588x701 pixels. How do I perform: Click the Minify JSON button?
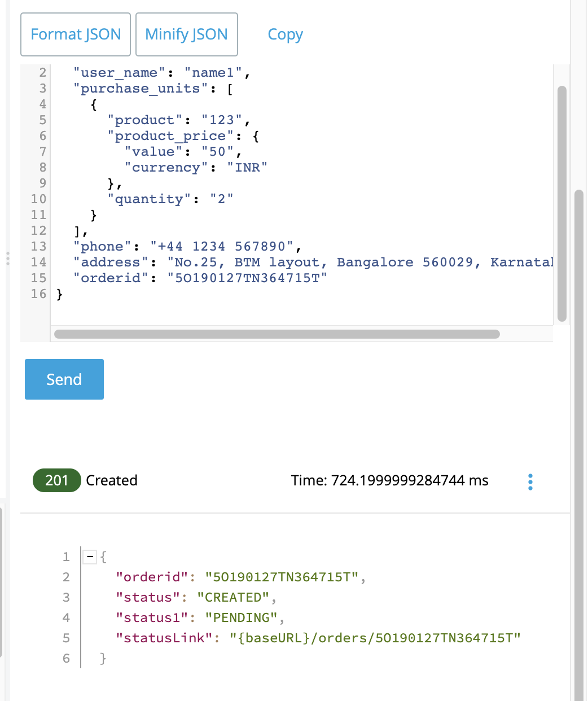[x=186, y=34]
